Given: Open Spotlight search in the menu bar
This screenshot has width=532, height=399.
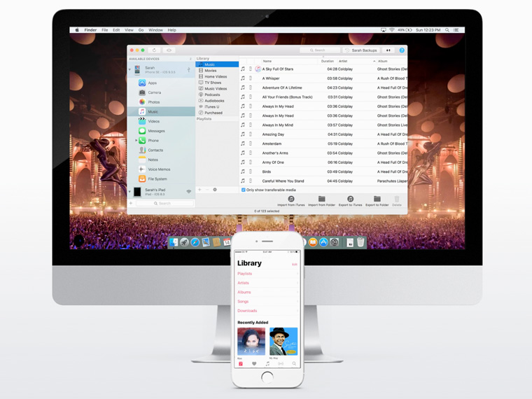Looking at the screenshot, I should 447,30.
